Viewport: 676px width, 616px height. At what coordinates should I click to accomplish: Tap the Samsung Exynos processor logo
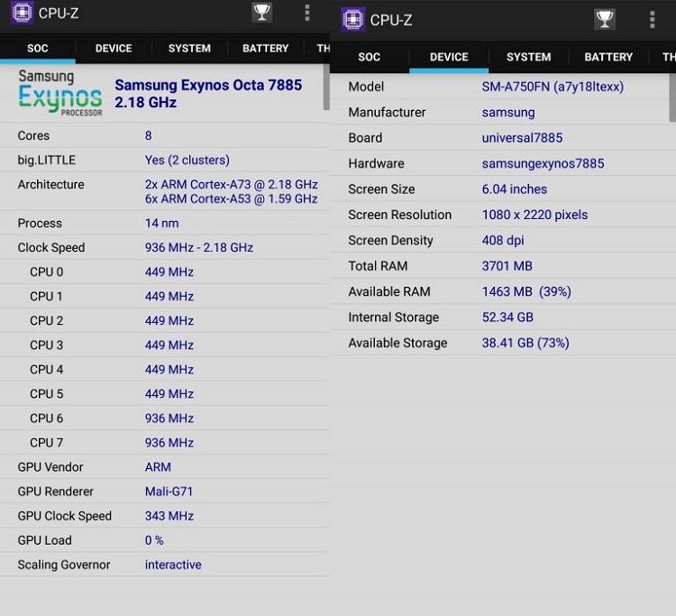[x=60, y=92]
